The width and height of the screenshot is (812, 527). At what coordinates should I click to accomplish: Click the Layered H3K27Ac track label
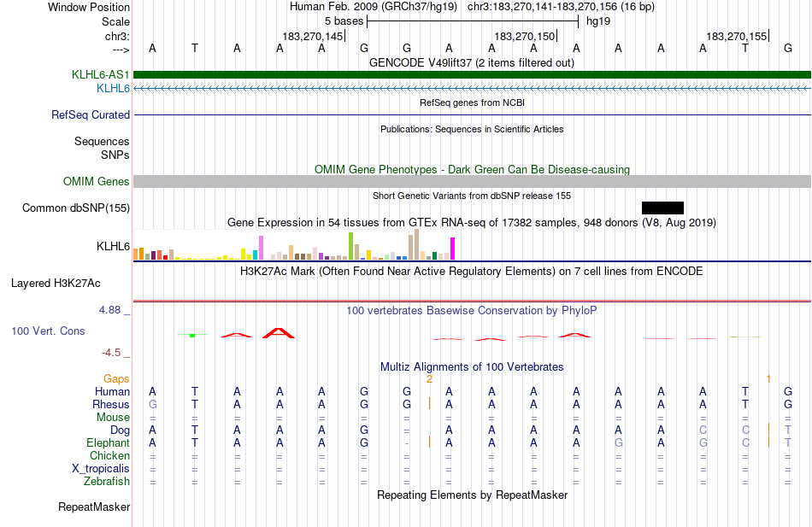[56, 284]
